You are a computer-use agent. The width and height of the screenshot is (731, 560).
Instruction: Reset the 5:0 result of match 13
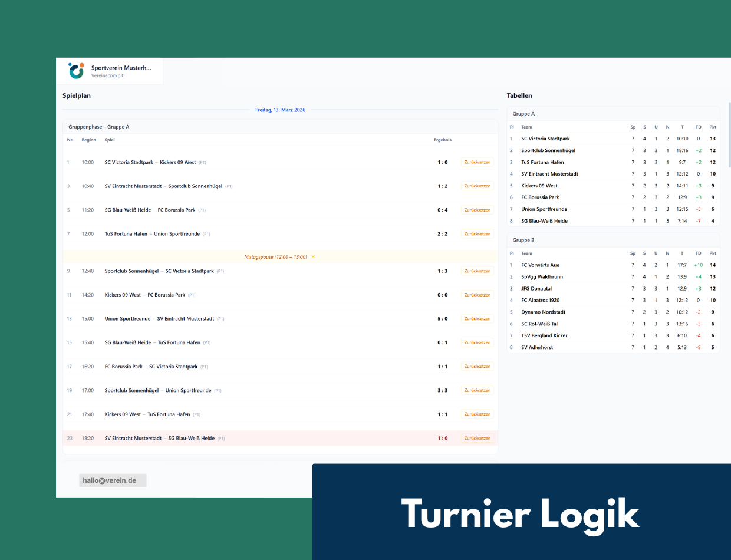point(477,319)
